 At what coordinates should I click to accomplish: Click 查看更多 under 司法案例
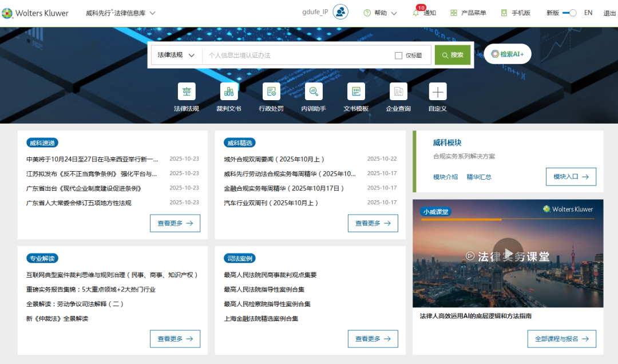(373, 339)
